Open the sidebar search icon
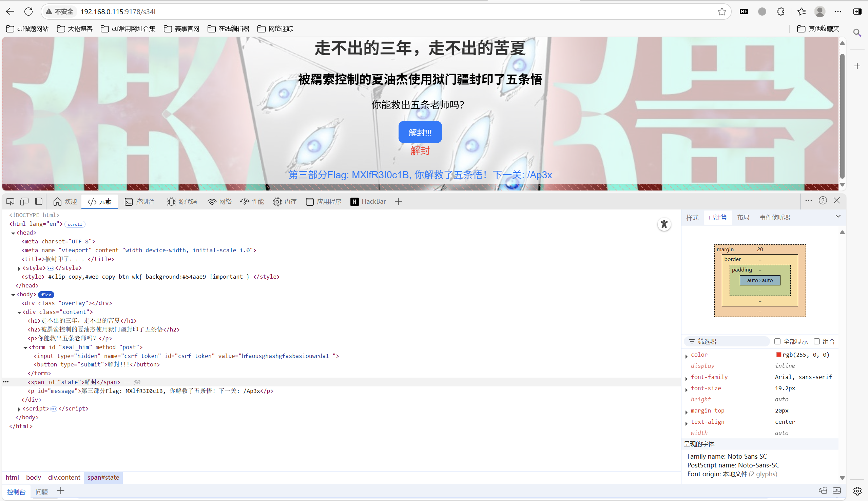 pyautogui.click(x=857, y=33)
